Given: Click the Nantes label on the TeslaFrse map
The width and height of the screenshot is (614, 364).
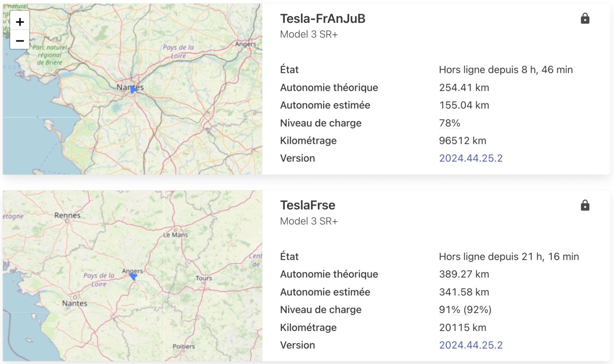Looking at the screenshot, I should point(75,303).
